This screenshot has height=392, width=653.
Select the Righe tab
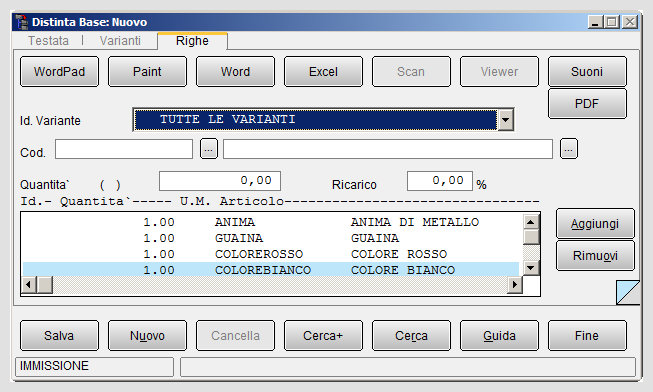[192, 41]
